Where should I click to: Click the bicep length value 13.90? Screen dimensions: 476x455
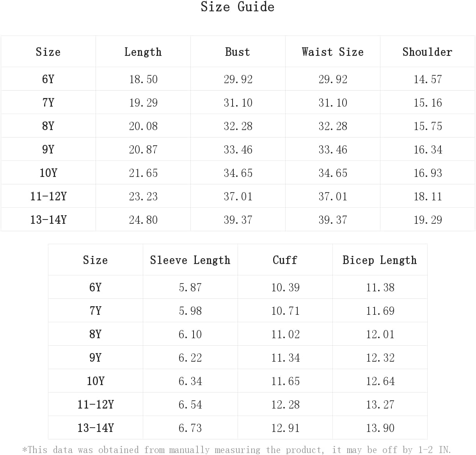point(380,428)
